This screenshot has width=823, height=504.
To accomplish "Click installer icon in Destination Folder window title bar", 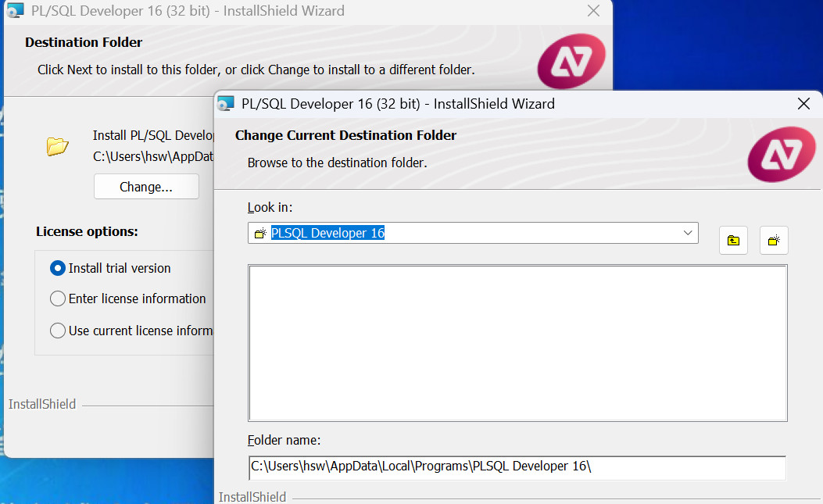I will point(14,11).
